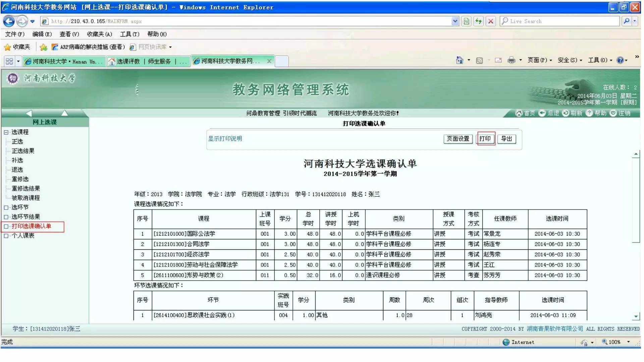Click the 打印 button
This screenshot has width=644, height=362.
click(485, 139)
